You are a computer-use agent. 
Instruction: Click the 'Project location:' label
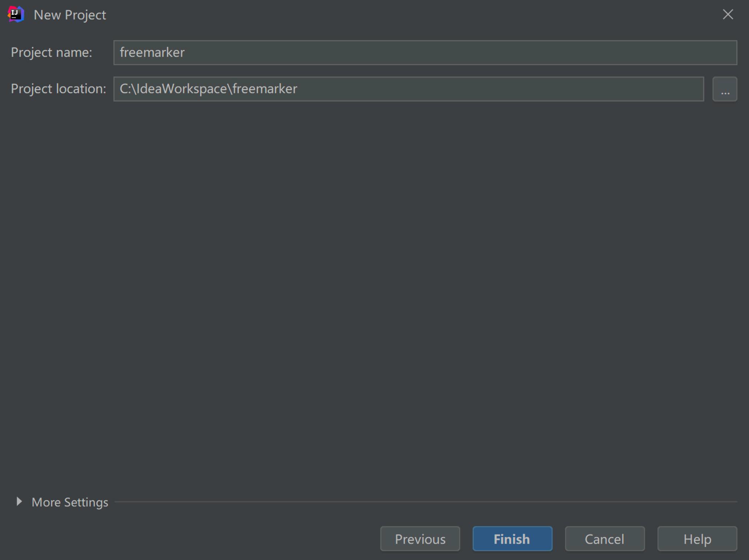tap(58, 89)
